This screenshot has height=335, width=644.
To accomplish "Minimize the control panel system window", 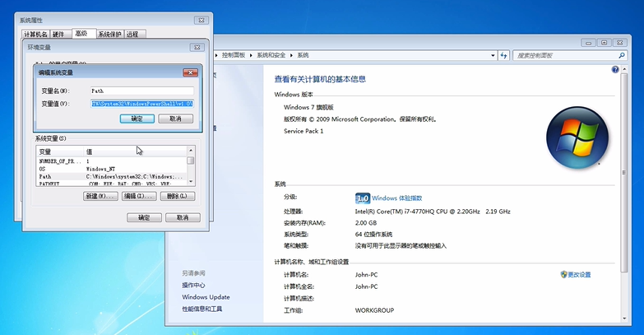I will pyautogui.click(x=589, y=43).
